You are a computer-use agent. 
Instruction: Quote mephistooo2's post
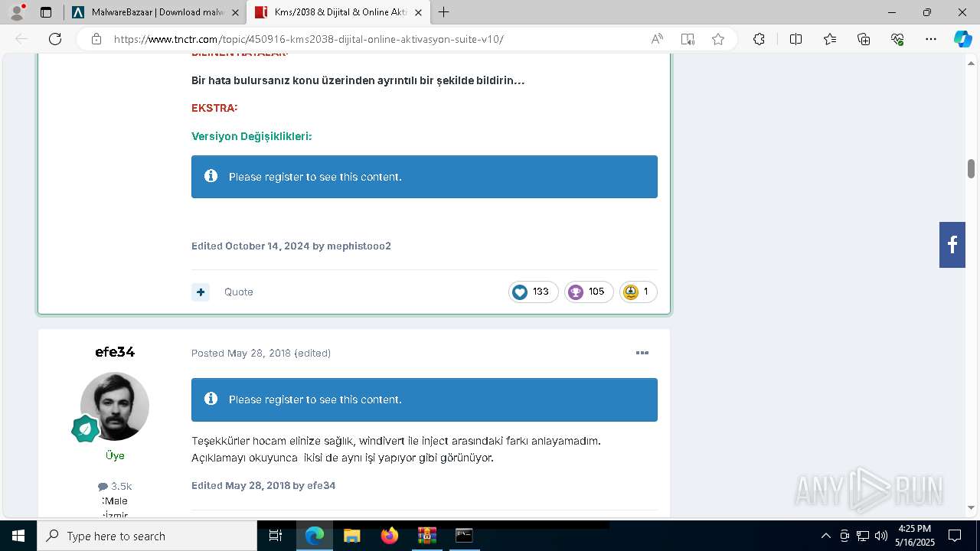(238, 292)
